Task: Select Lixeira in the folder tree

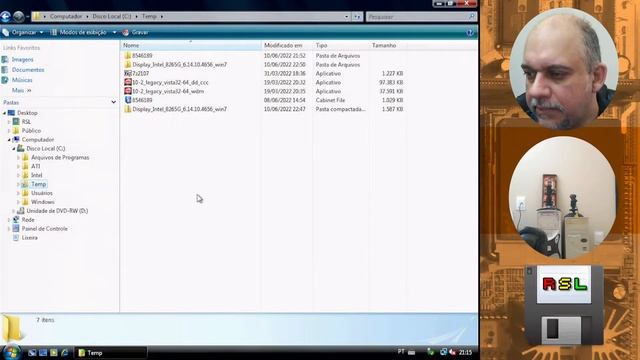Action: coord(29,238)
